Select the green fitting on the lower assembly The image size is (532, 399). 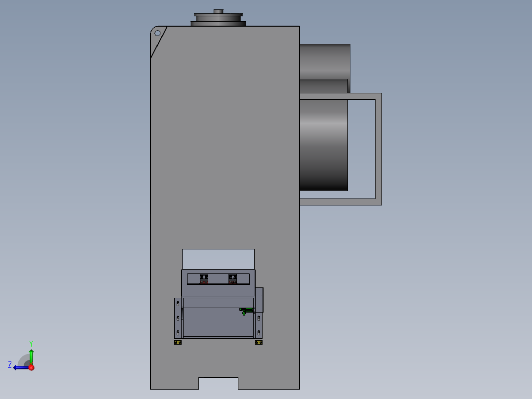coord(246,311)
